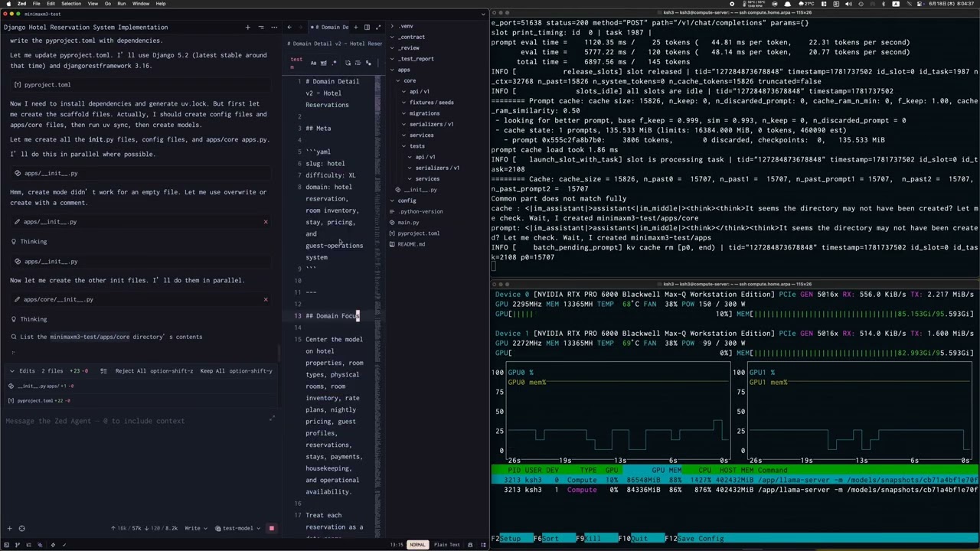Screen dimensions: 980x551
Task: Toggle whole-word search option
Action: 324,63
